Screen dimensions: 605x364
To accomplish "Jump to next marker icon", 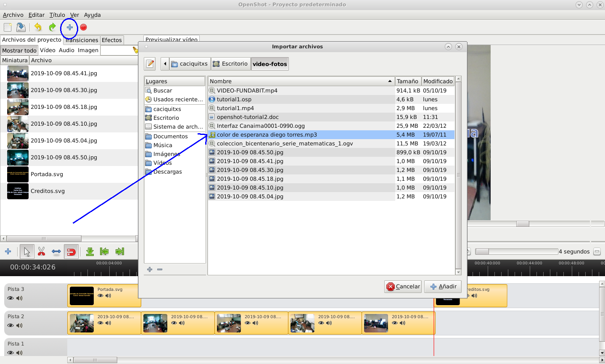I will pos(120,252).
